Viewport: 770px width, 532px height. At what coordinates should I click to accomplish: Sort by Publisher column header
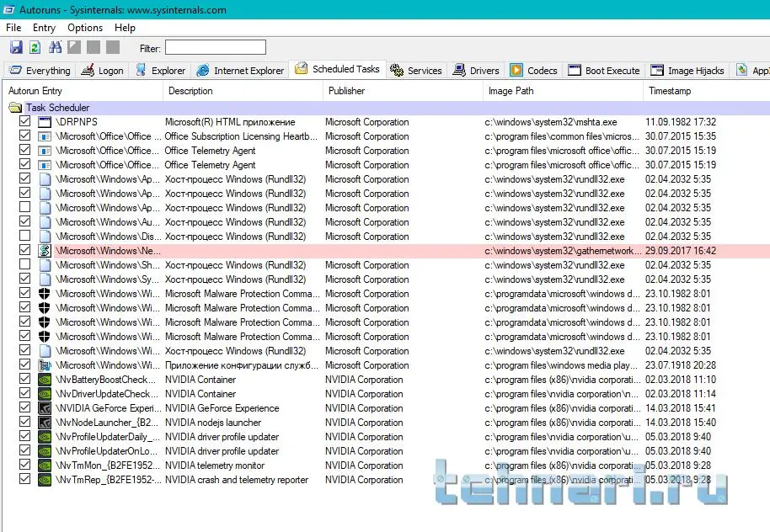tap(404, 91)
